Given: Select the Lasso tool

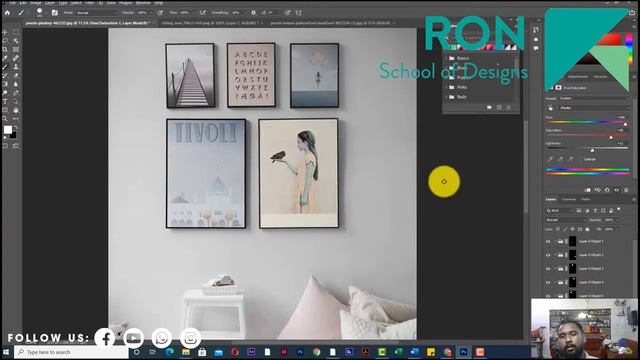Looking at the screenshot, I should (5, 41).
